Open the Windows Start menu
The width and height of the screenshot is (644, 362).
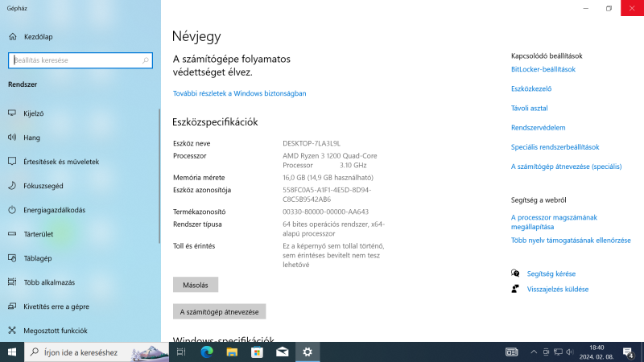tap(12, 352)
